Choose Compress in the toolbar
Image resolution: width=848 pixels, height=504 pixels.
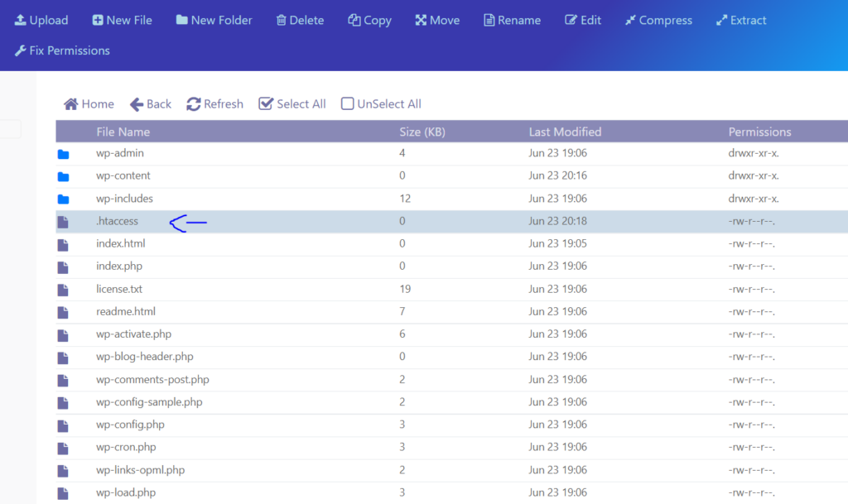click(658, 20)
